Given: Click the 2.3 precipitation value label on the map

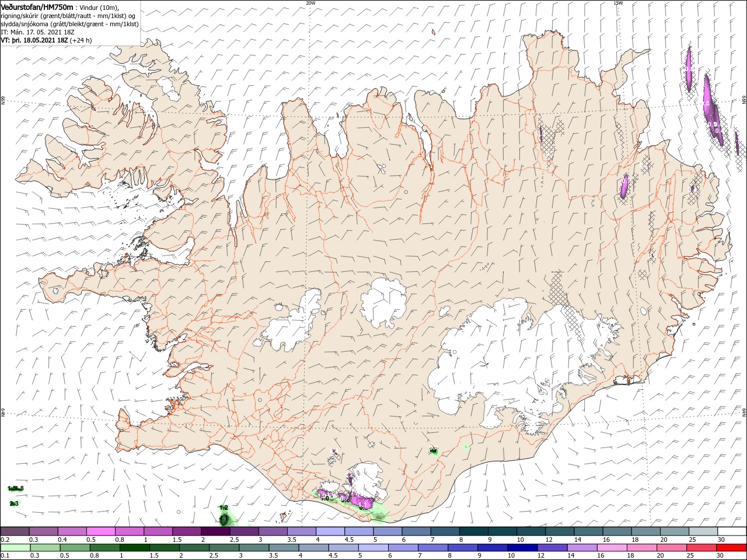Looking at the screenshot, I should [x=14, y=503].
